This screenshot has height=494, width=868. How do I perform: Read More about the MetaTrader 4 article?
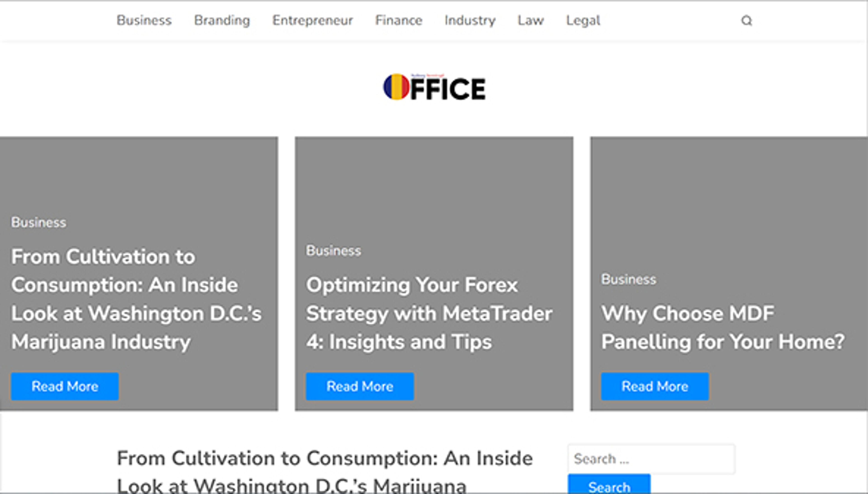359,386
